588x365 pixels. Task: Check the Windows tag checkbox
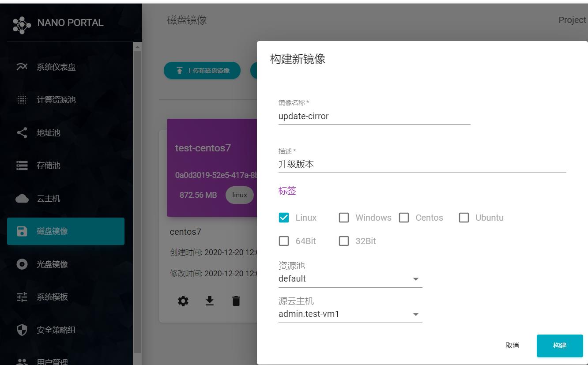[344, 218]
